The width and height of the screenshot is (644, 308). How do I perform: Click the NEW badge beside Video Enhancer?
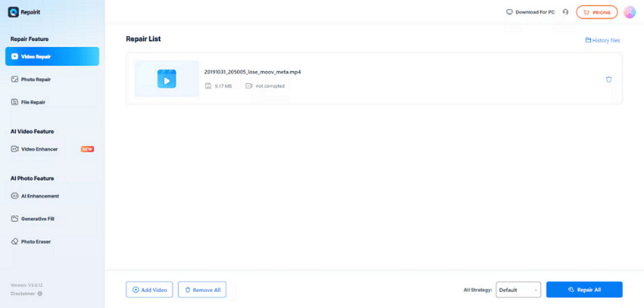click(x=87, y=149)
